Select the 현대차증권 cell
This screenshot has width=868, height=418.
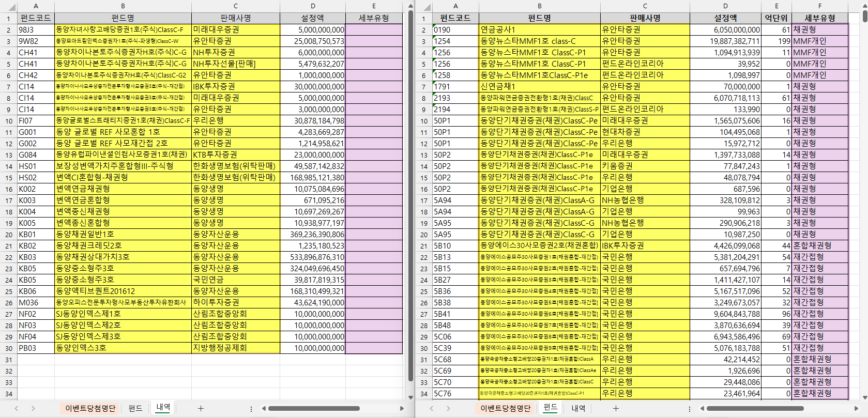pyautogui.click(x=645, y=132)
